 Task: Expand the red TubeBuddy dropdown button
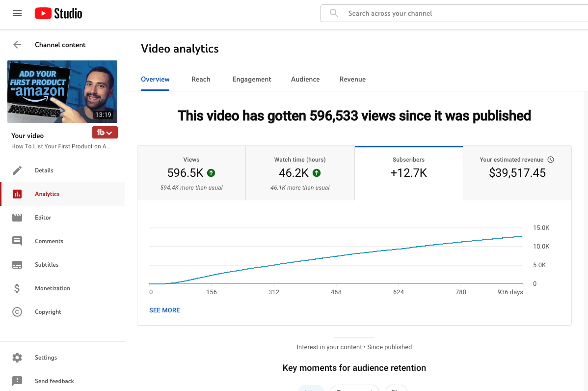point(105,133)
